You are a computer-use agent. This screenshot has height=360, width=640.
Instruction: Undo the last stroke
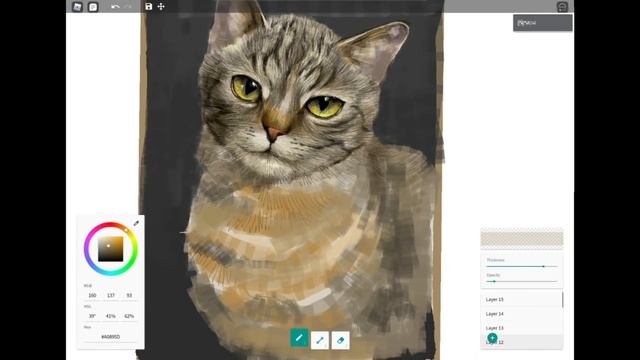(x=115, y=7)
